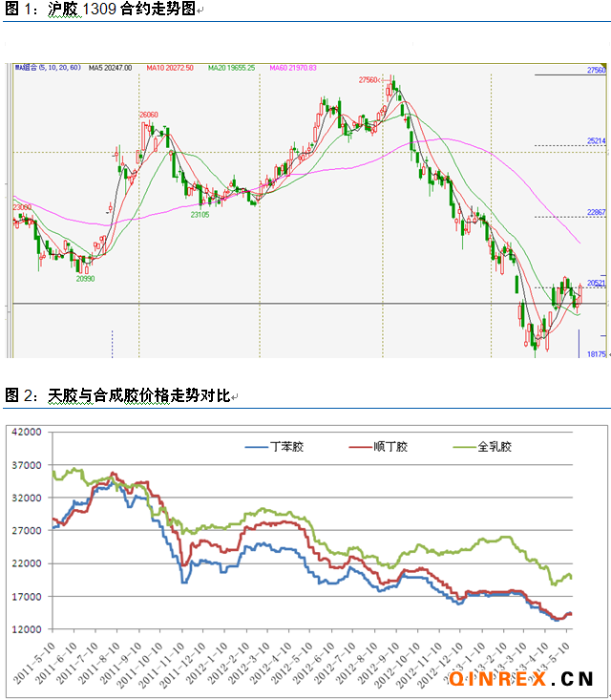Click the 20521 level on price axis
Image resolution: width=611 pixels, height=700 pixels.
tap(597, 283)
